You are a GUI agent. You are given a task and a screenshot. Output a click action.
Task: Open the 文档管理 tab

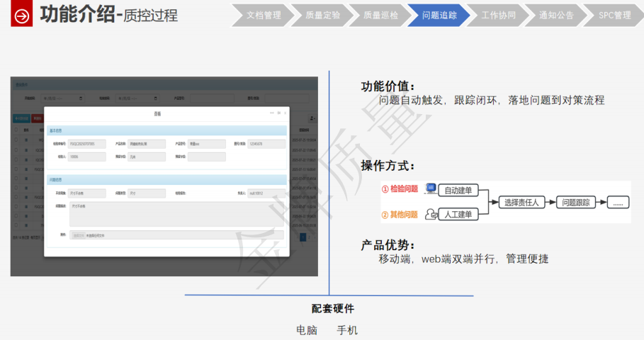pos(263,15)
